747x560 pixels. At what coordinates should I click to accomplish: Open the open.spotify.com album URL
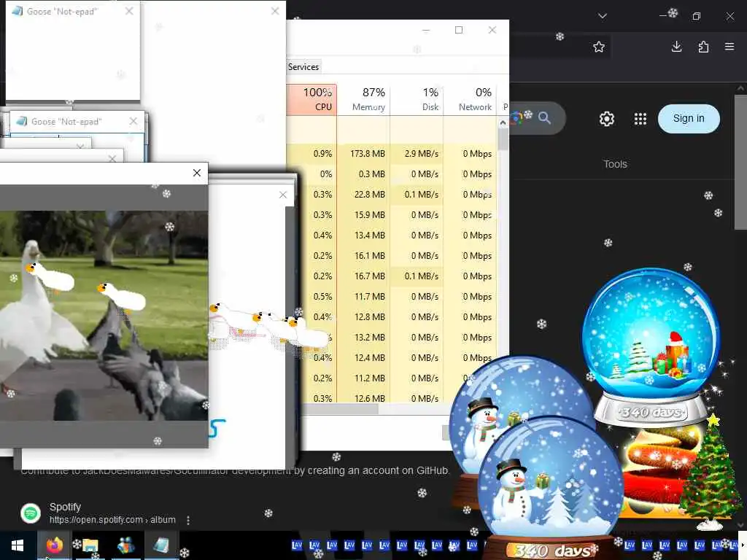[112, 520]
